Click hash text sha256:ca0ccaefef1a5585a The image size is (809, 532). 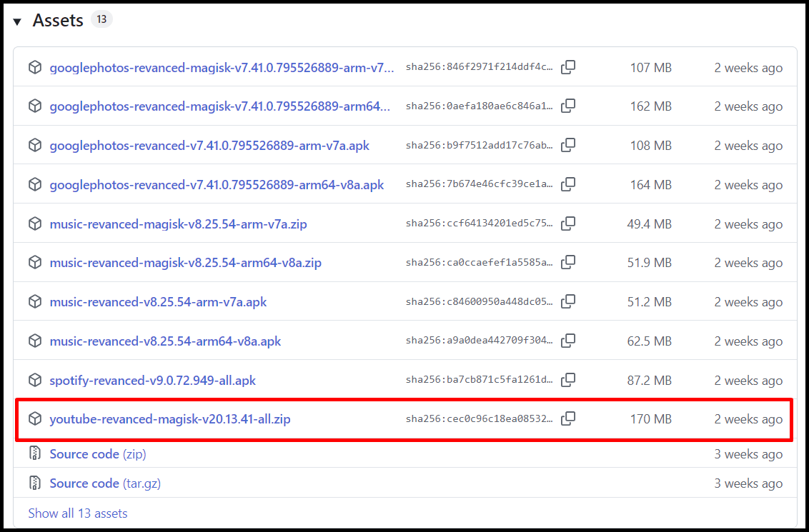480,262
